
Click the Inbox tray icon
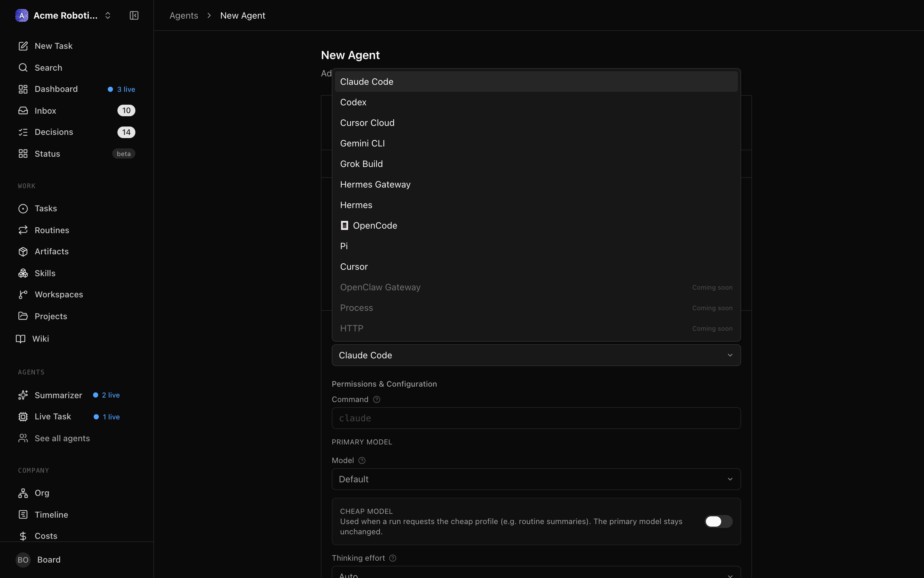tap(23, 110)
